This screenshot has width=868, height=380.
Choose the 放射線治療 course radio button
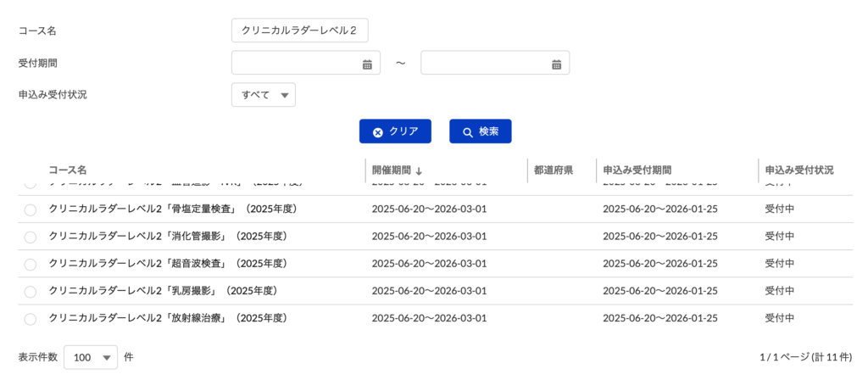[31, 319]
